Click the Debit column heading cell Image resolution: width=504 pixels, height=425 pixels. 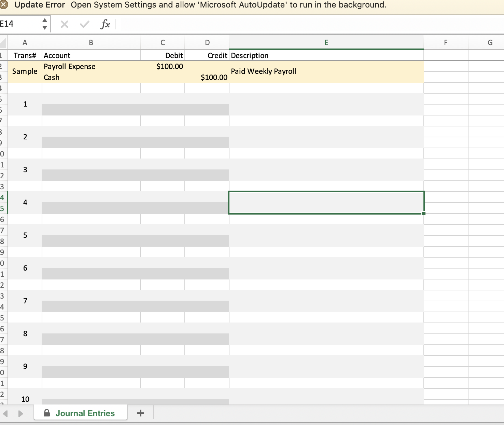(x=163, y=55)
